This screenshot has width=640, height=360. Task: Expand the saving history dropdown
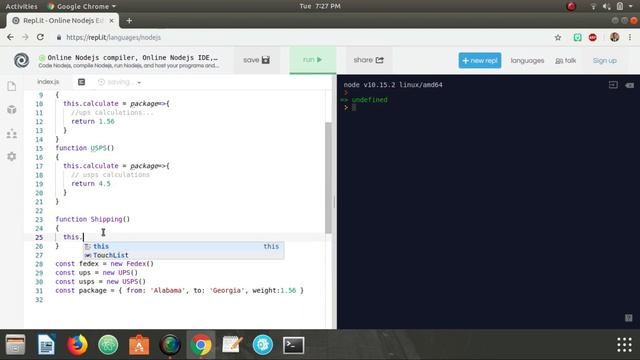(139, 82)
